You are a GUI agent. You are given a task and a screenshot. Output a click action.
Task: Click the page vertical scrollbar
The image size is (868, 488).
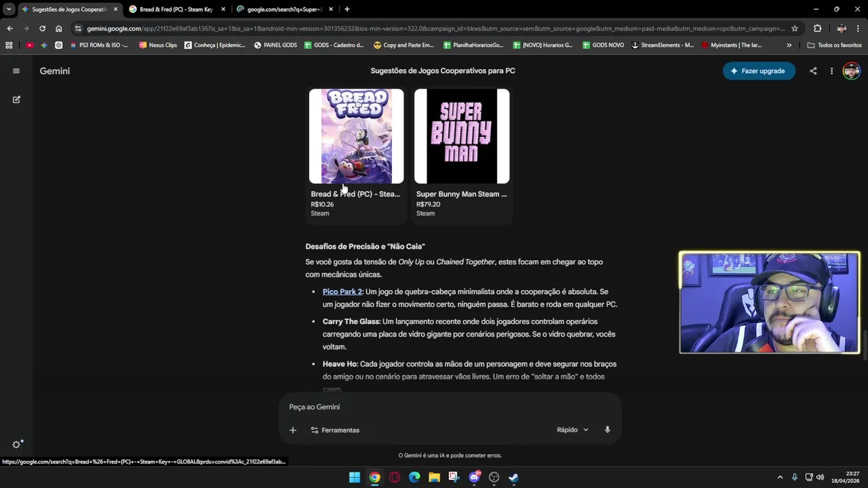point(865,344)
